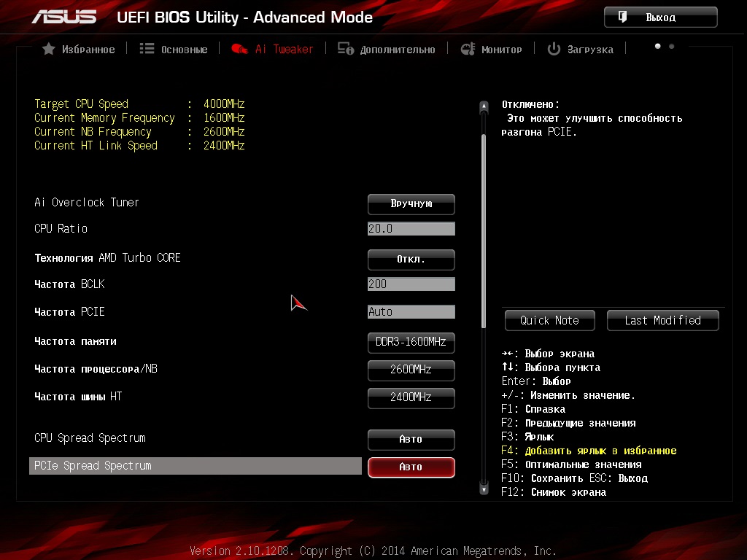Click Target CPU Speed value 4000MHz
747x560 pixels.
click(224, 104)
